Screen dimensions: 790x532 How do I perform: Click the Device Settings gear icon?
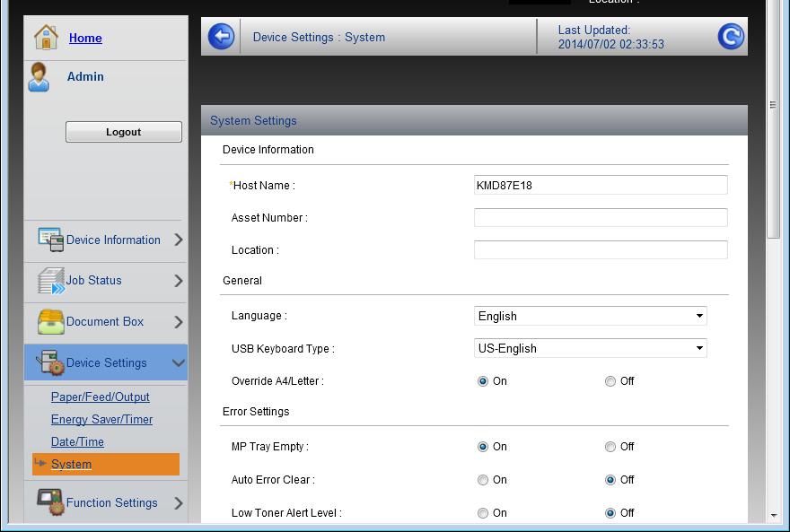click(x=50, y=362)
